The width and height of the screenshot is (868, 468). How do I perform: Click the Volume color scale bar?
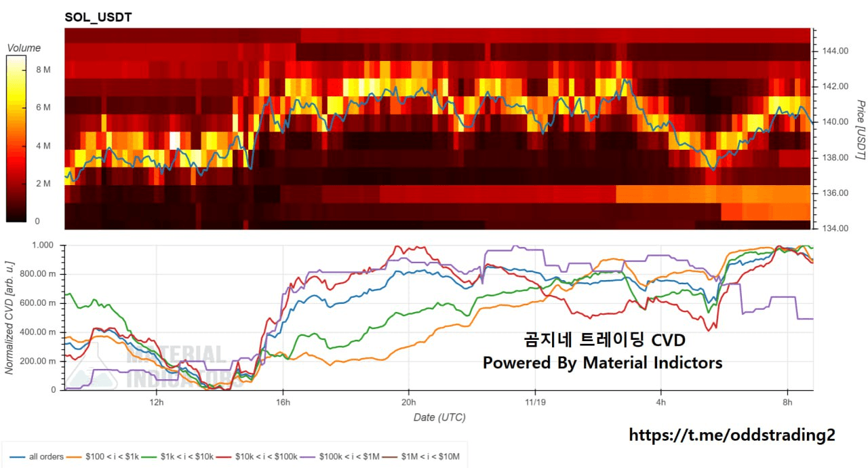16,138
